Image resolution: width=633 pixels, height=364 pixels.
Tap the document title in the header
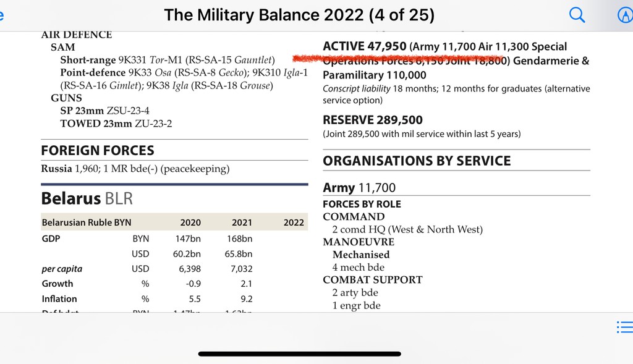[x=299, y=15]
